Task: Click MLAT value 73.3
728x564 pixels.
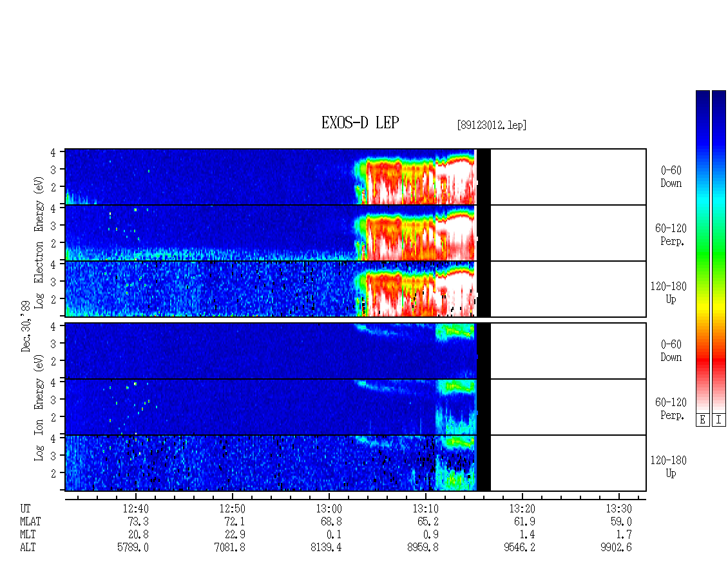Action: click(138, 521)
